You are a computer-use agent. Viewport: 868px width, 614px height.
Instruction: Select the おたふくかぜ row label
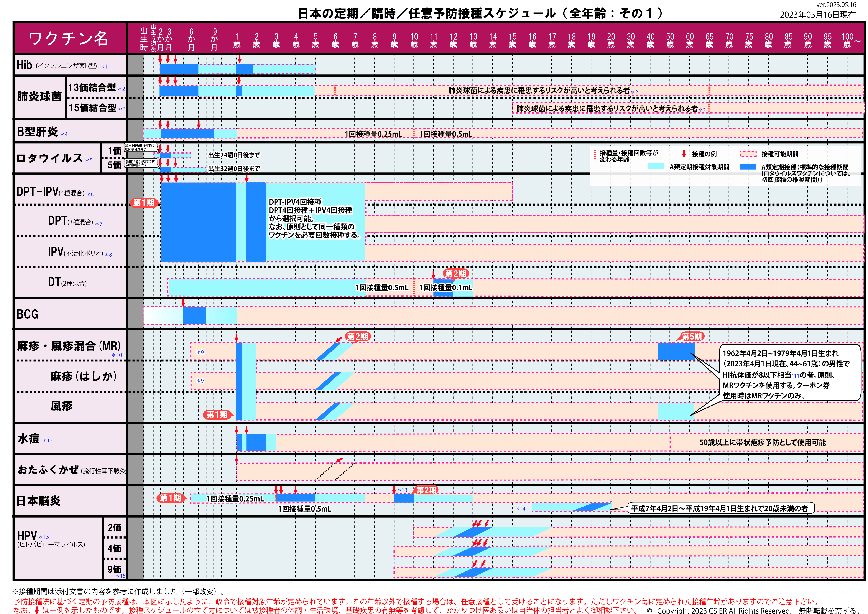tap(71, 470)
